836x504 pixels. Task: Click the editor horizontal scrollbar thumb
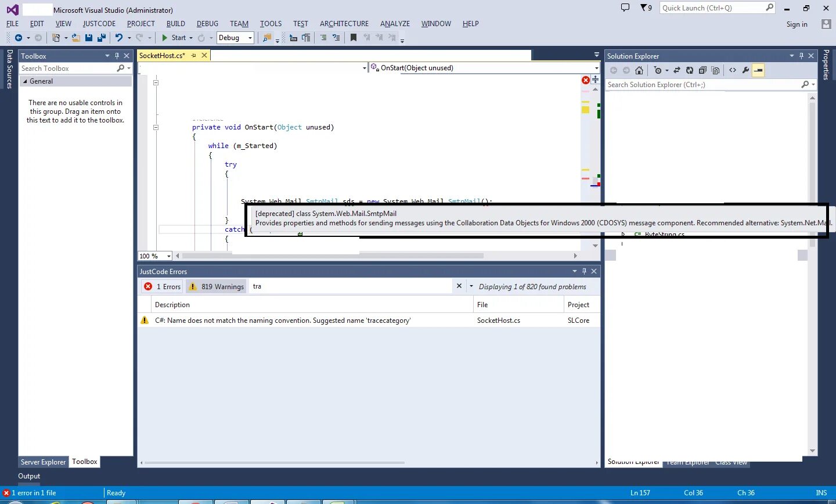coord(332,255)
